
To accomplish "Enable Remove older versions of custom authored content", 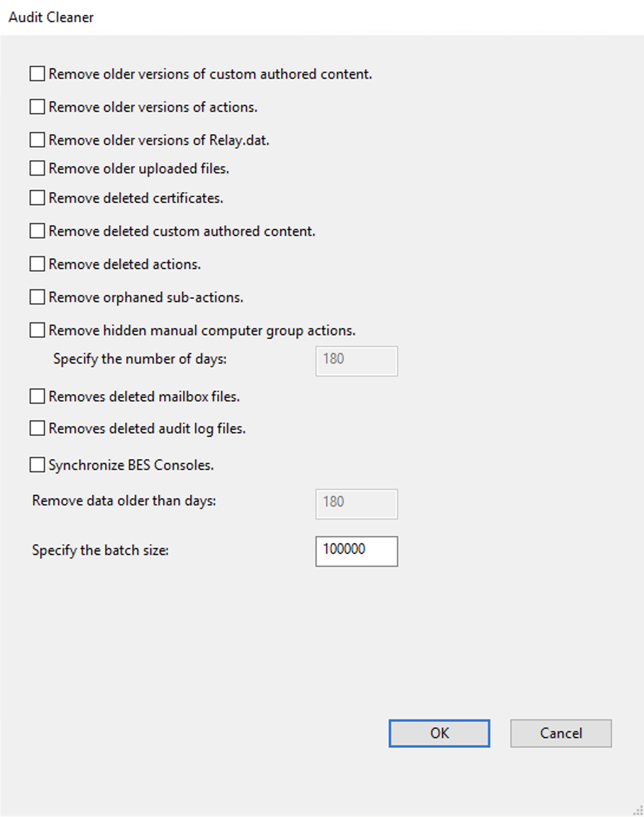I will coord(37,74).
